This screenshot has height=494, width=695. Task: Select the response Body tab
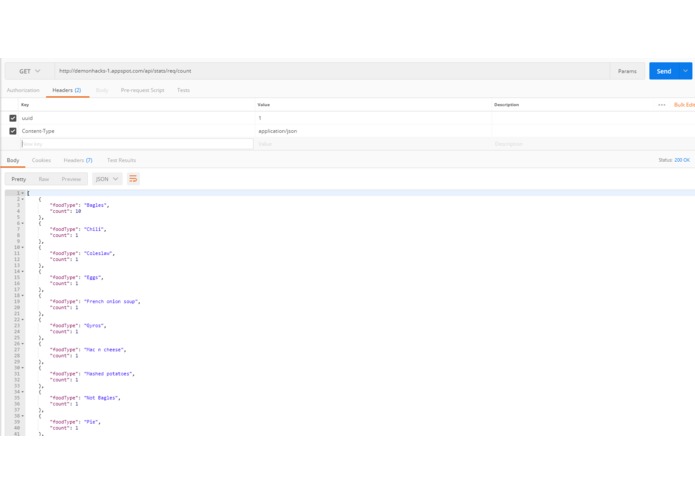point(13,160)
